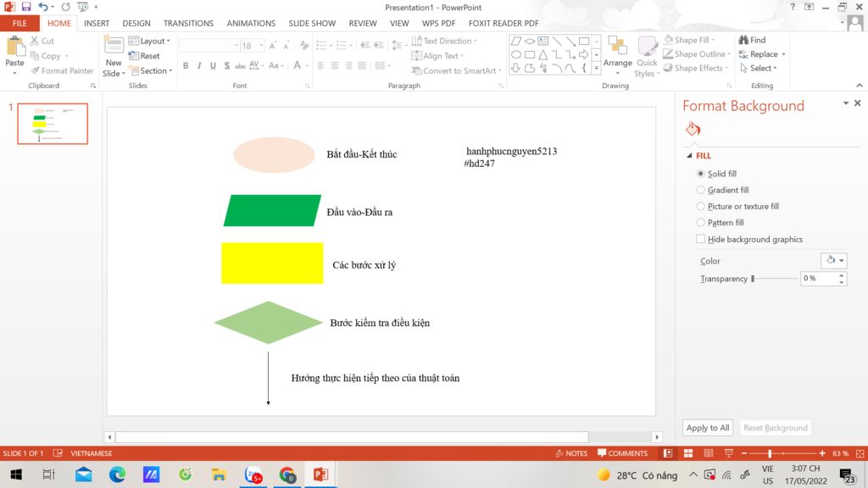868x488 pixels.
Task: Apply Bold formatting to text
Action: pyautogui.click(x=186, y=66)
